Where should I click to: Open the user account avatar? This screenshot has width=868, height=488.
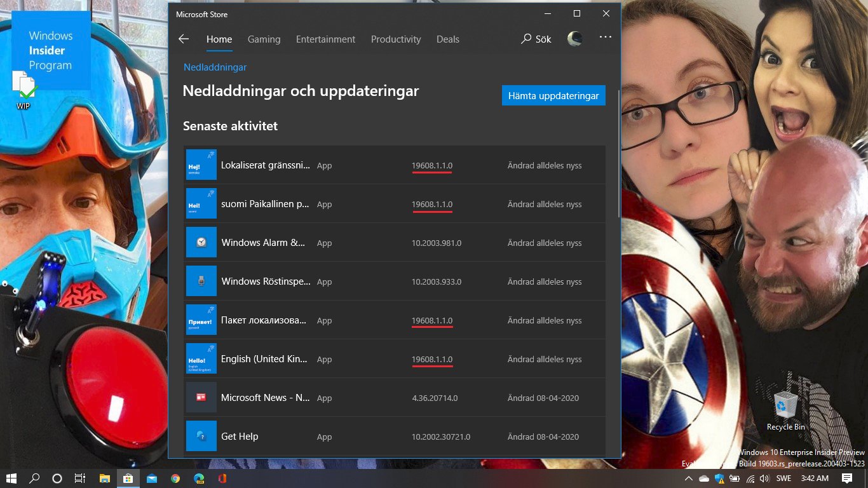coord(574,39)
